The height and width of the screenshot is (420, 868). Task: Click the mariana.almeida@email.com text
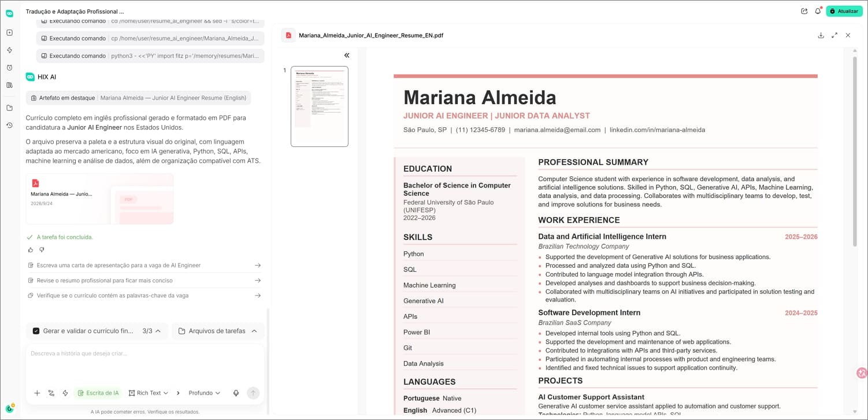[557, 130]
